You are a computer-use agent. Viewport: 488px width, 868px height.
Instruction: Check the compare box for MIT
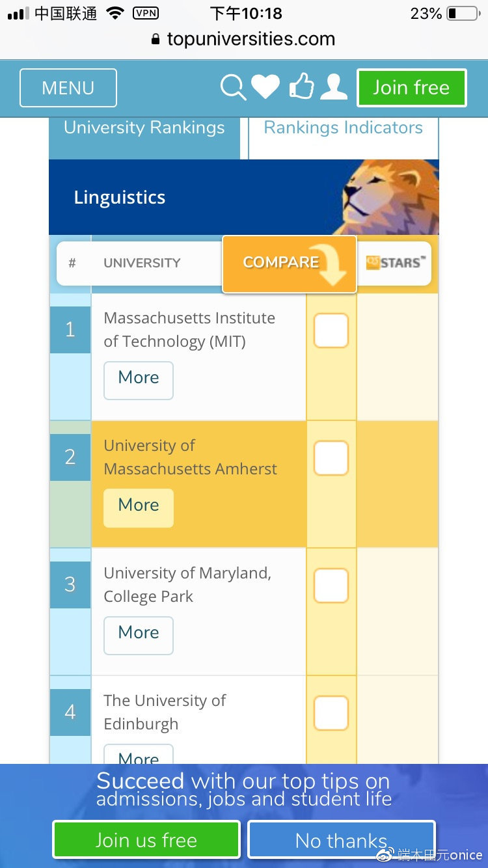click(331, 331)
